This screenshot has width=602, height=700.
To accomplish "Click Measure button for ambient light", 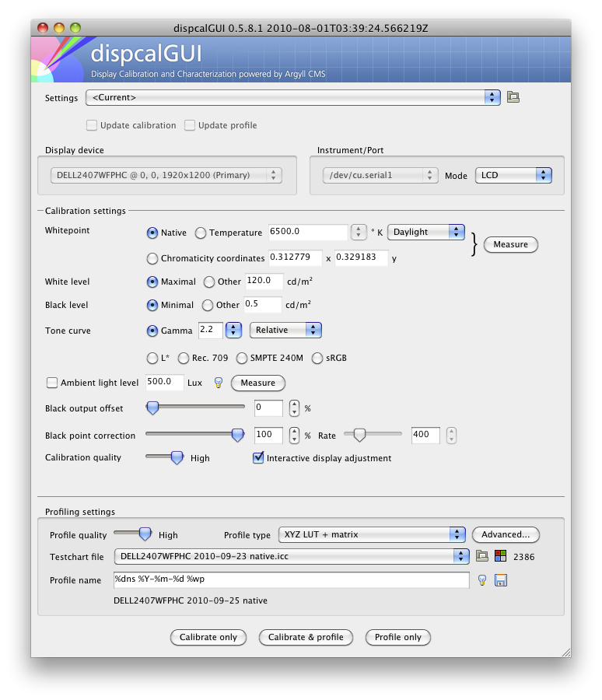I will 258,383.
